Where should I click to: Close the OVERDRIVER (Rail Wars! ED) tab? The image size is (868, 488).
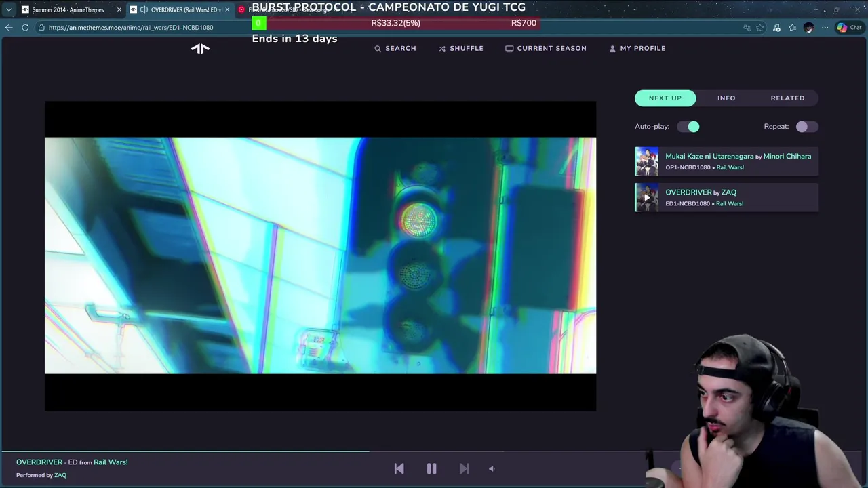point(227,9)
